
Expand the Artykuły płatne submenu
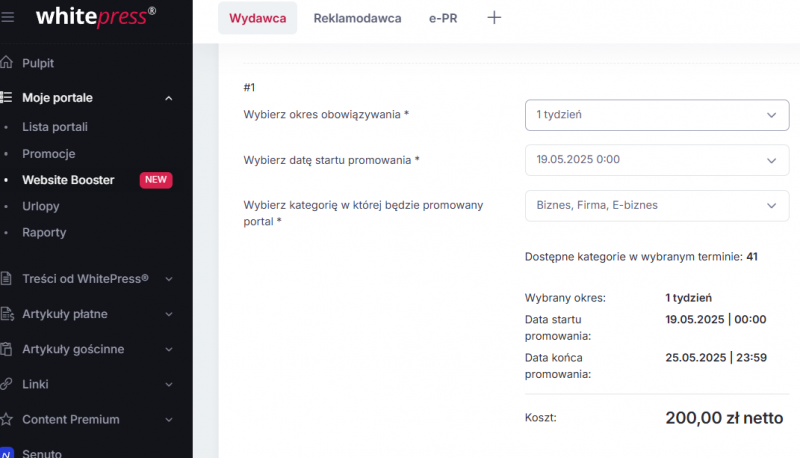pos(168,314)
